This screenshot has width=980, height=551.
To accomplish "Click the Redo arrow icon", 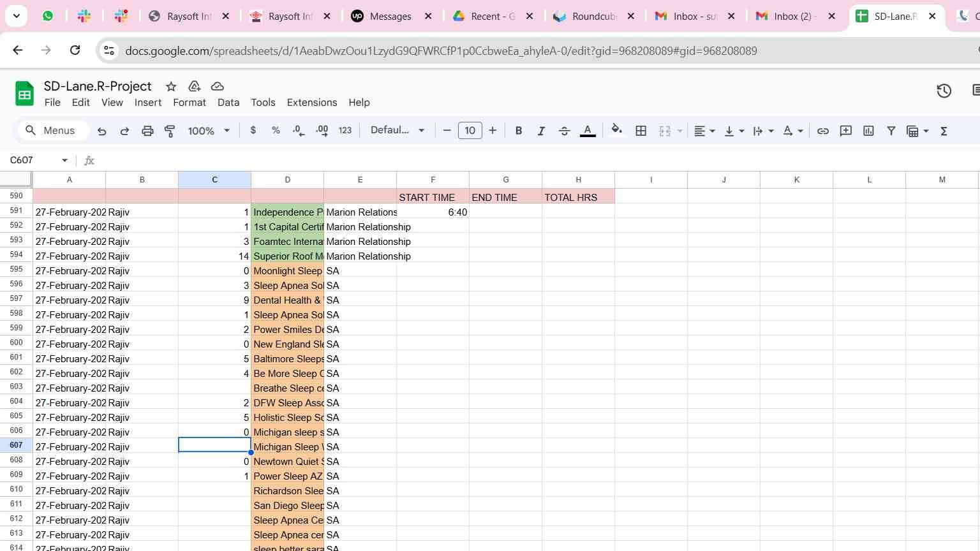I will (125, 131).
